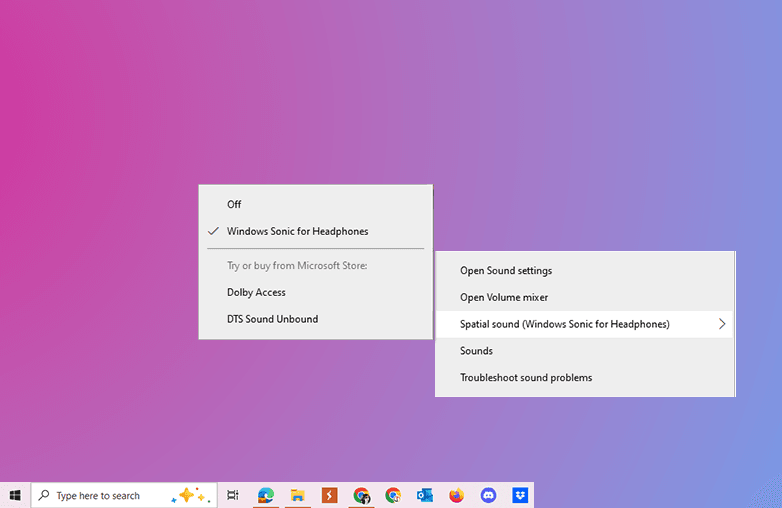Turn spatial sound Off
This screenshot has height=508, width=782.
(316, 204)
